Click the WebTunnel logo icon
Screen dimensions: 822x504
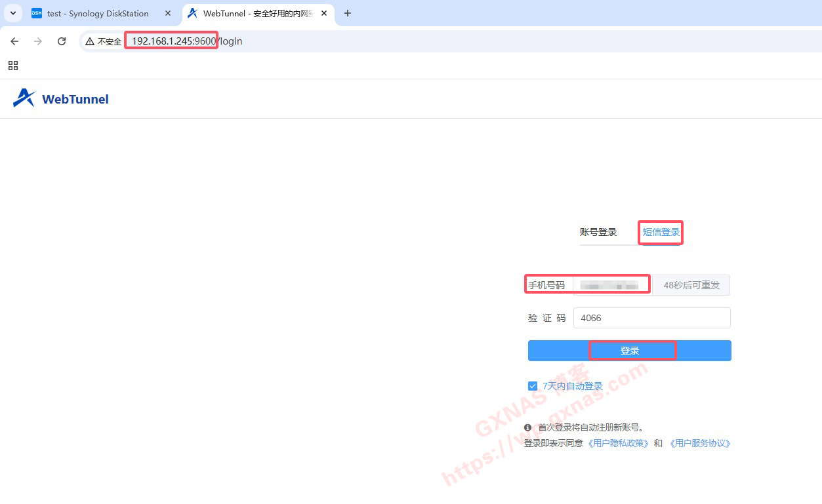pos(24,98)
